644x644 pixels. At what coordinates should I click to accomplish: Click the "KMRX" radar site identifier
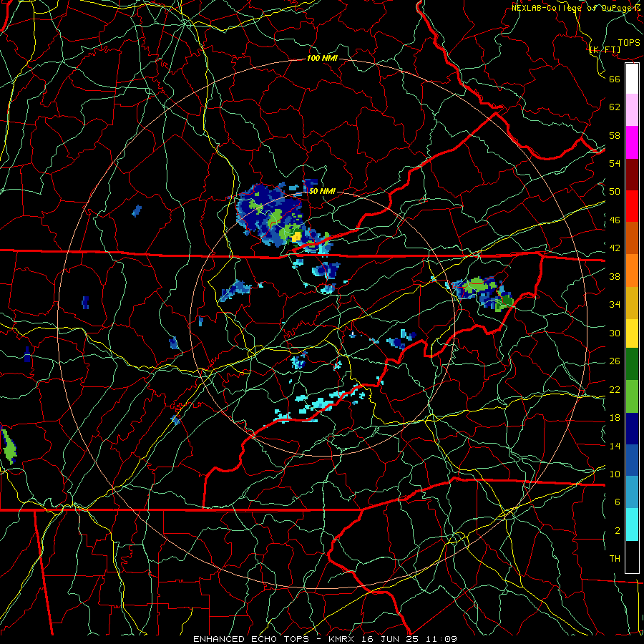coord(341,639)
